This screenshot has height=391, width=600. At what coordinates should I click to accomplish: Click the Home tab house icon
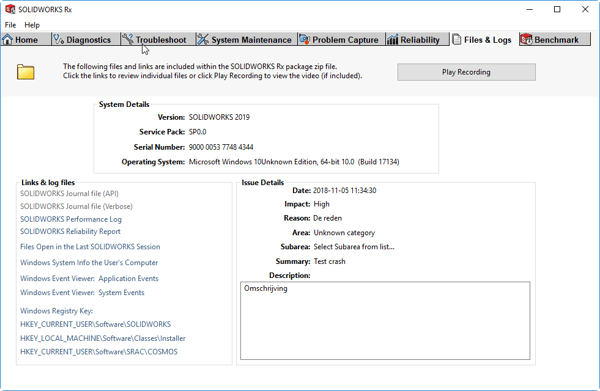[x=8, y=39]
